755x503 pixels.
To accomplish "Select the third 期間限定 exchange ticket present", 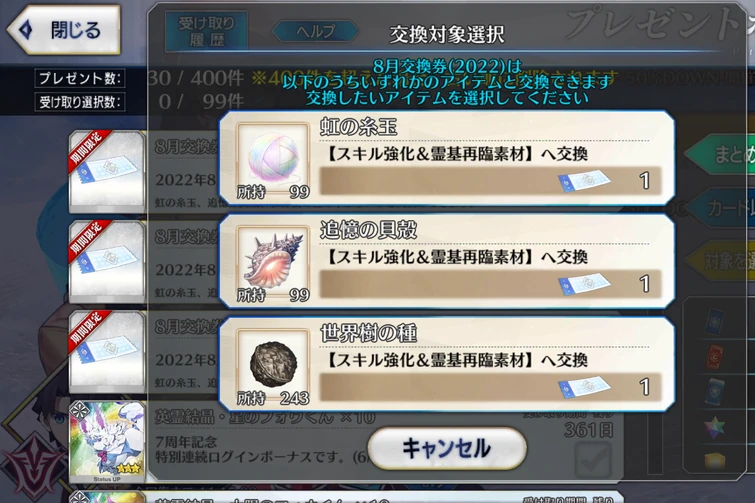I will (x=107, y=351).
